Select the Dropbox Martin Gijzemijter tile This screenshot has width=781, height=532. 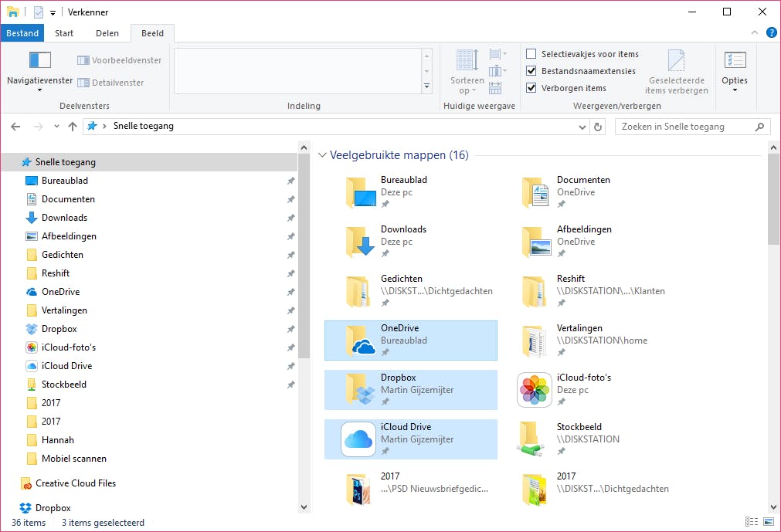pos(411,390)
